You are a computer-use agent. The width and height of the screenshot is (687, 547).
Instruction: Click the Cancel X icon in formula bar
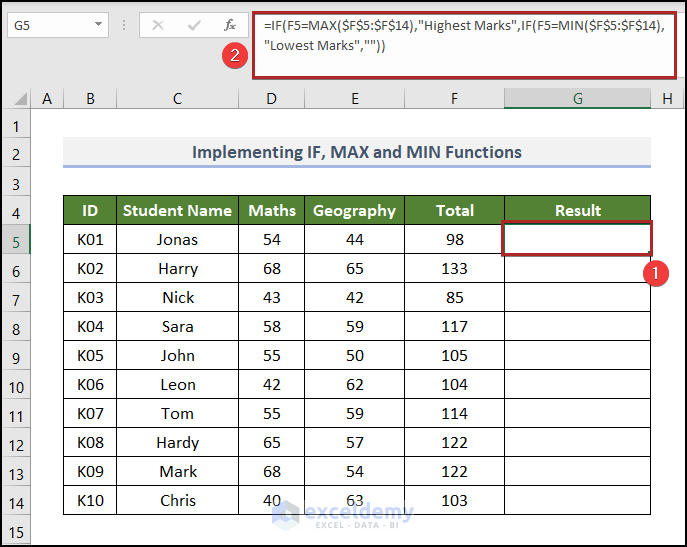pyautogui.click(x=157, y=25)
